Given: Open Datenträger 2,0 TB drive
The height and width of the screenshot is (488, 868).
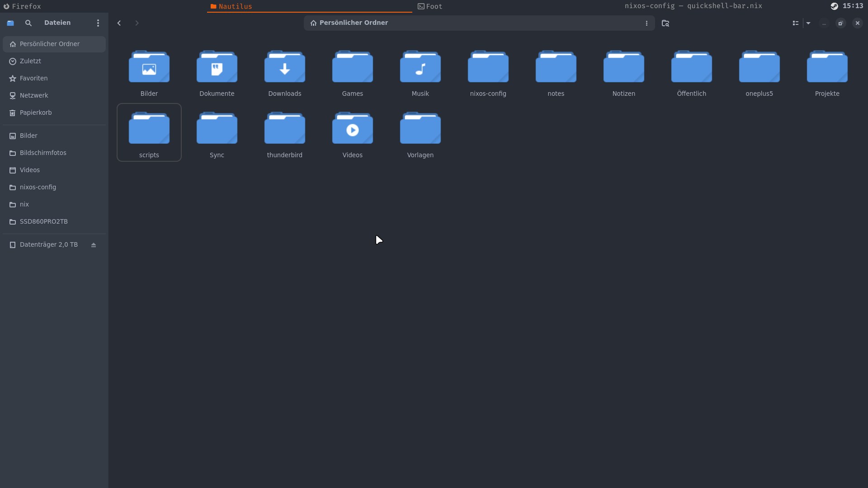Looking at the screenshot, I should [x=54, y=245].
